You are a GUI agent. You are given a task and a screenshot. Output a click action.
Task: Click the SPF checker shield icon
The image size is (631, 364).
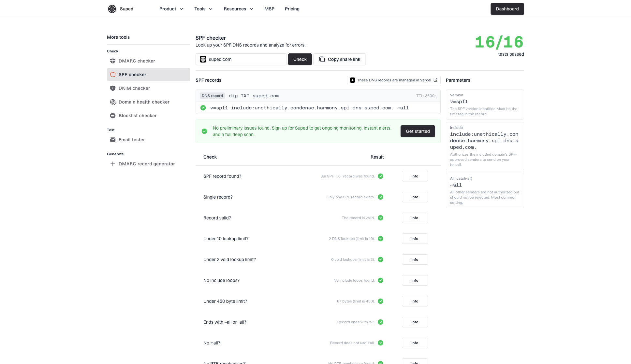113,75
